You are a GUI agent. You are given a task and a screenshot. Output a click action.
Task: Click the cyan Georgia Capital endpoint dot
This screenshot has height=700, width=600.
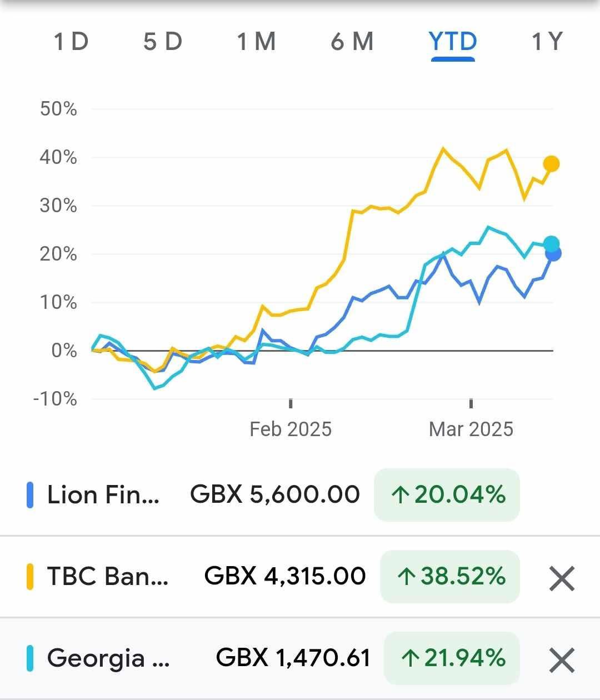click(552, 243)
